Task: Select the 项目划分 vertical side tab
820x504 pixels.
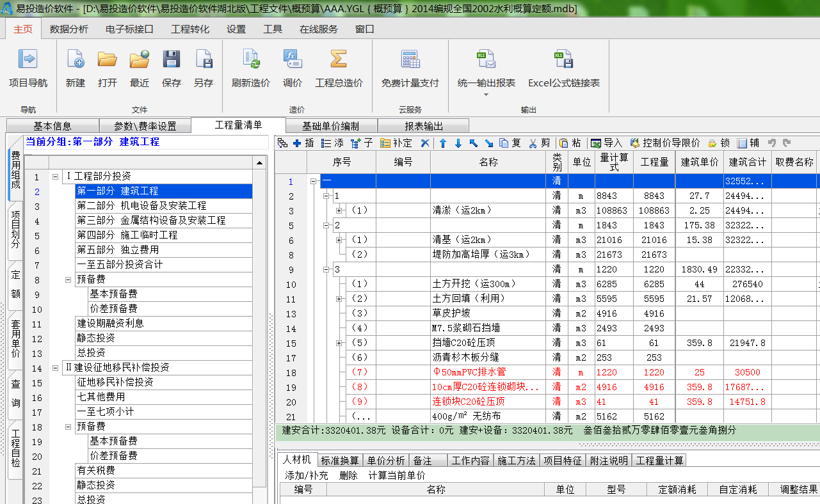Action: point(15,230)
